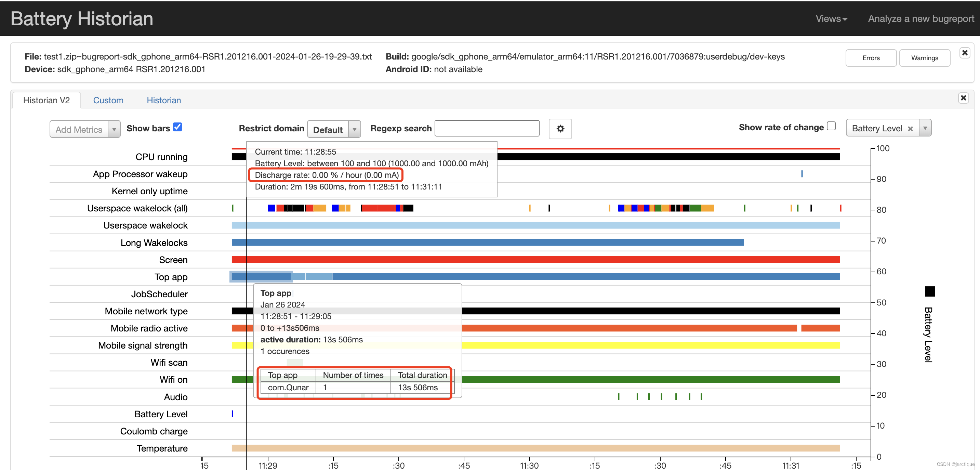Click the Errors button icon
This screenshot has width=980, height=470.
pyautogui.click(x=872, y=57)
